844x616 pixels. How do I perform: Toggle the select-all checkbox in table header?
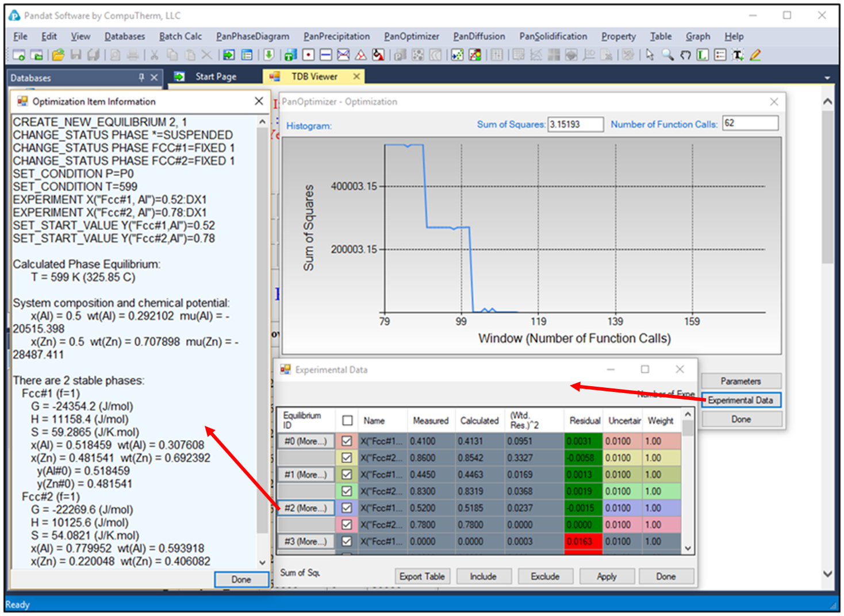[347, 421]
